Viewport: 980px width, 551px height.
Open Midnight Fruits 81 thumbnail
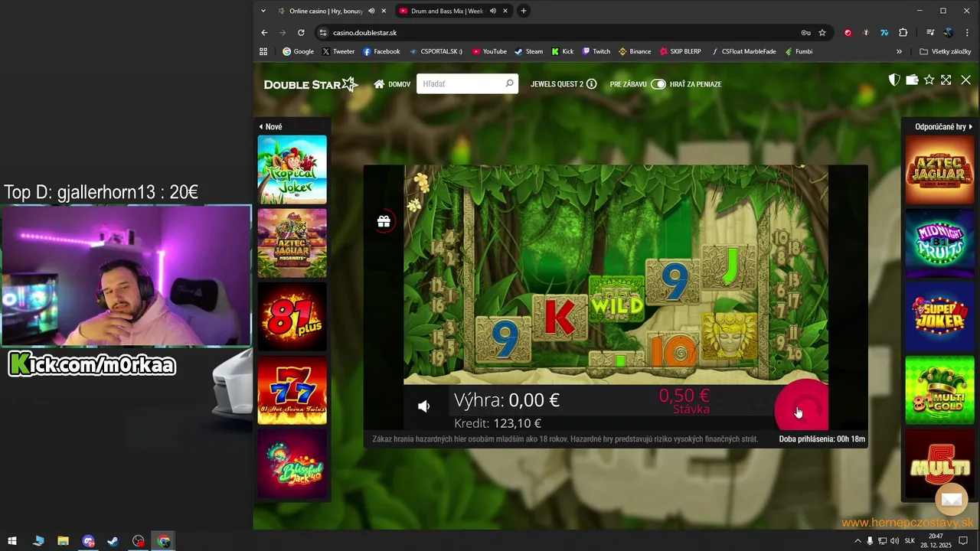939,243
